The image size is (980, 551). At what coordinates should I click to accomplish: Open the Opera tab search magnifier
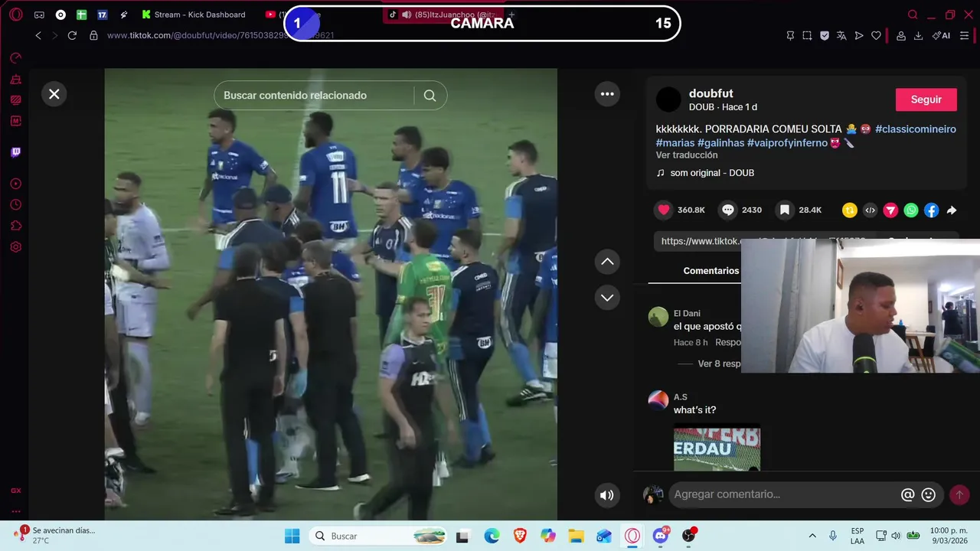[913, 15]
